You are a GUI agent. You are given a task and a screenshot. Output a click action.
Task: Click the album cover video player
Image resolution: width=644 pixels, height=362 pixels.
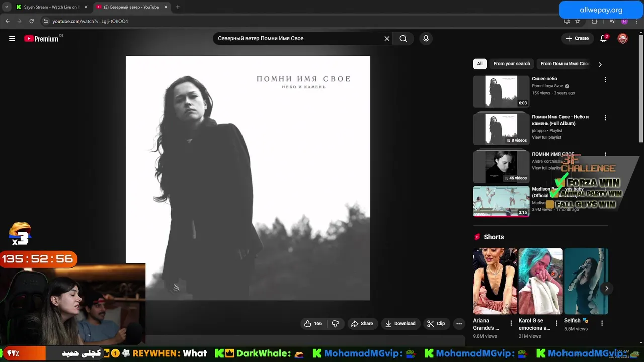click(x=248, y=178)
